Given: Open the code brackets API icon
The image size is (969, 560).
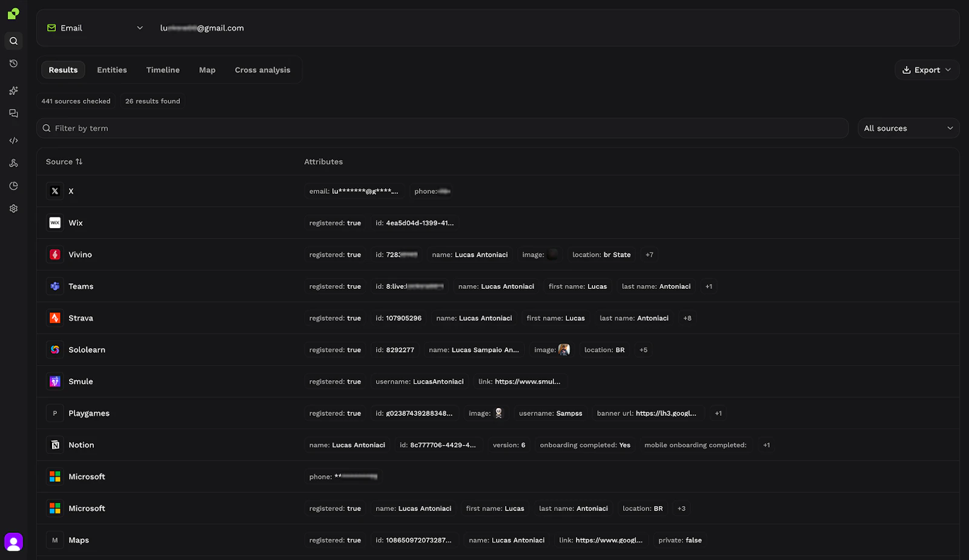Looking at the screenshot, I should point(13,140).
